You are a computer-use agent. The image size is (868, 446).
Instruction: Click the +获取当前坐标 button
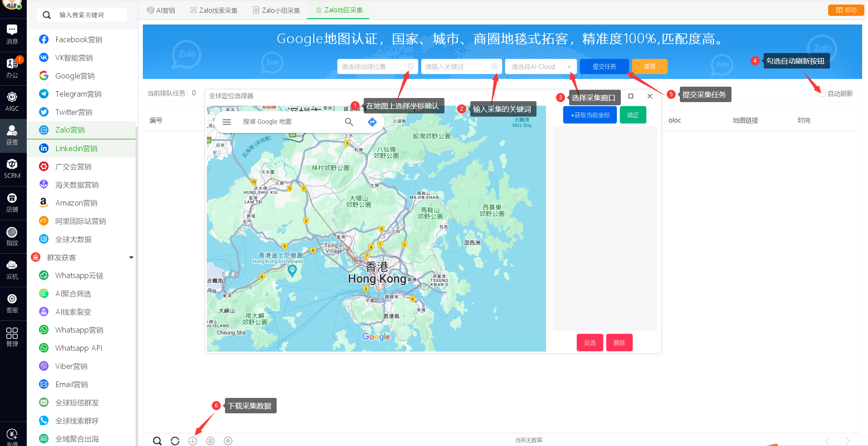pyautogui.click(x=590, y=115)
